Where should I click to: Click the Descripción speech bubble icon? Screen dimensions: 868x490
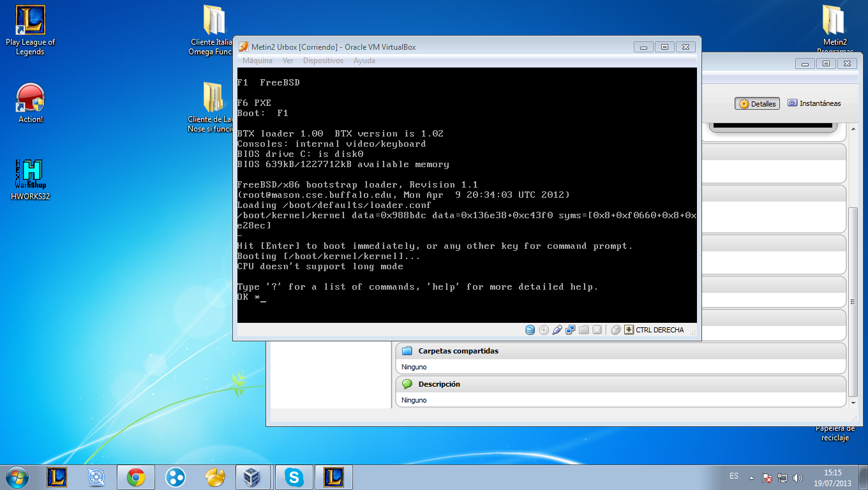tap(407, 384)
